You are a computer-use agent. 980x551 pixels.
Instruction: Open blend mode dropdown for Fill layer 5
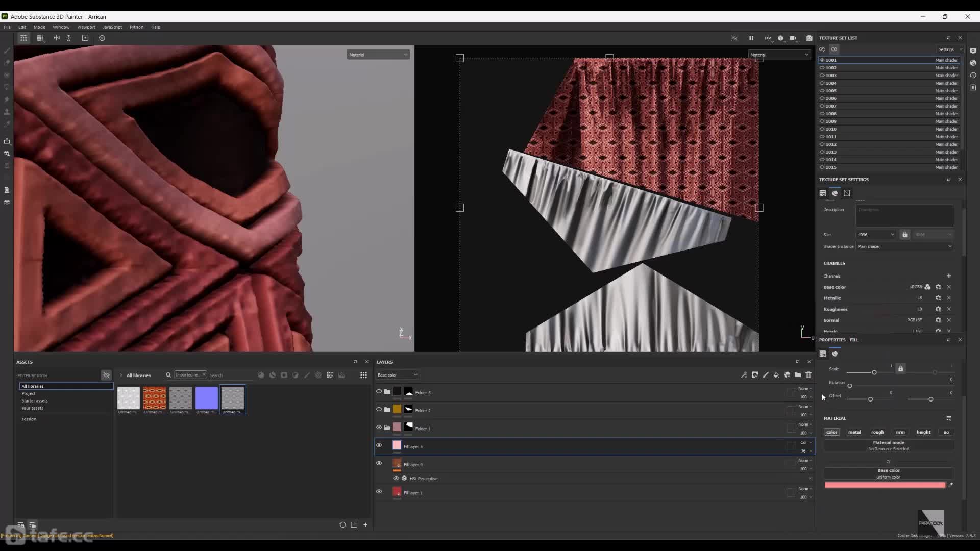805,442
